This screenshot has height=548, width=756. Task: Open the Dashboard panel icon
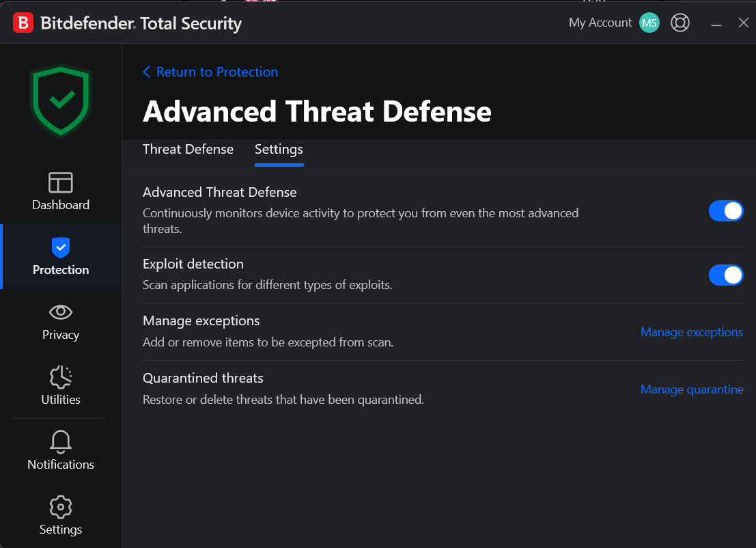[61, 182]
